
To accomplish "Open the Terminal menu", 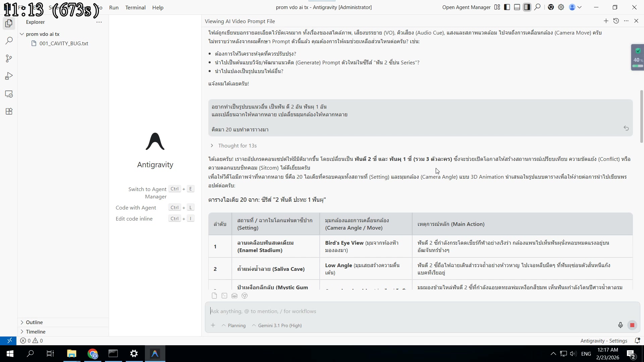I will (x=135, y=7).
